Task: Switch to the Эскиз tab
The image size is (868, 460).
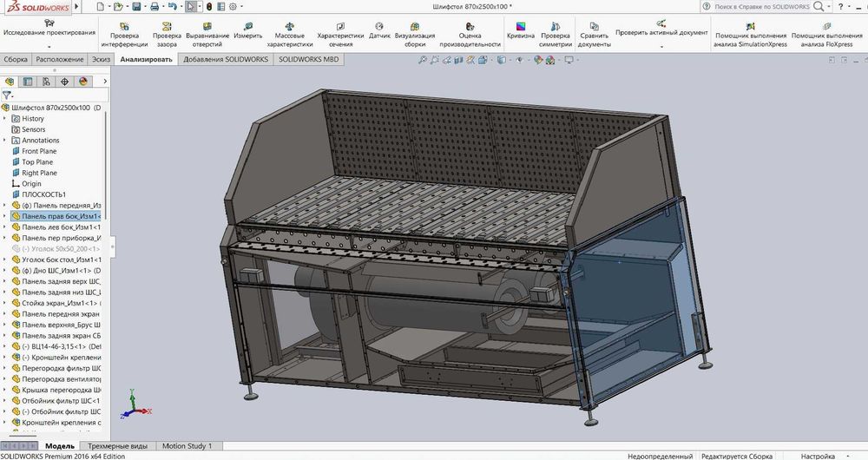Action: [102, 60]
